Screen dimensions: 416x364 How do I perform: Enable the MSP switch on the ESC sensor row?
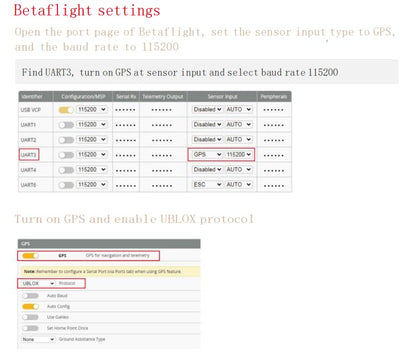(66, 185)
